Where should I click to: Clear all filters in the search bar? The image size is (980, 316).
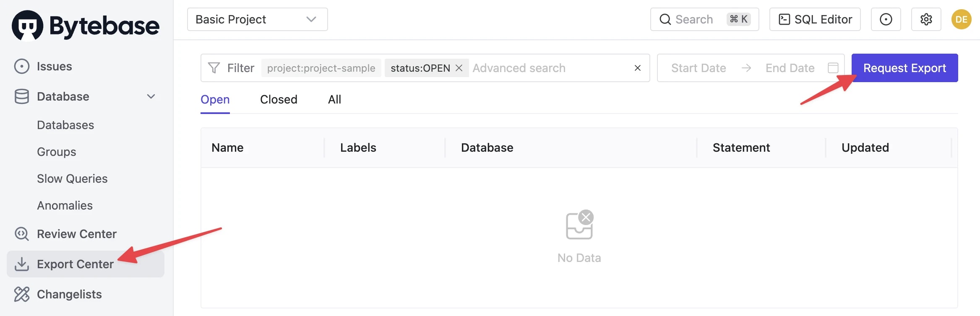pos(638,68)
